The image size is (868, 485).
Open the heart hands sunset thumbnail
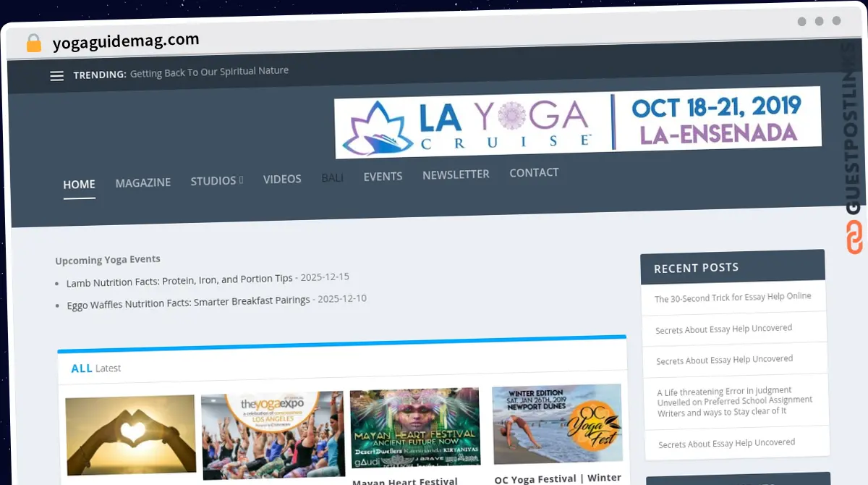[x=130, y=434]
